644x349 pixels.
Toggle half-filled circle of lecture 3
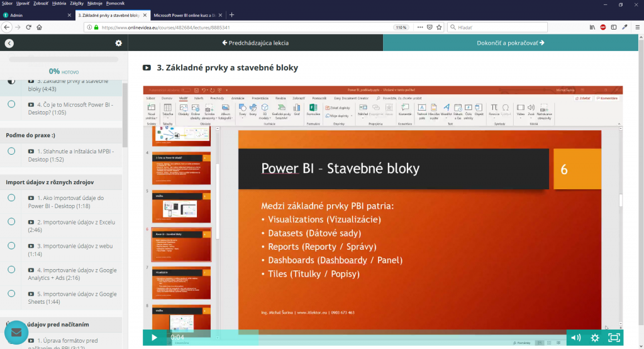[11, 81]
